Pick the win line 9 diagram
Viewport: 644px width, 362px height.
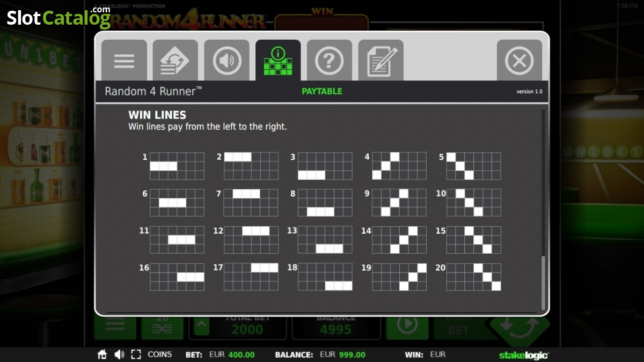click(399, 203)
